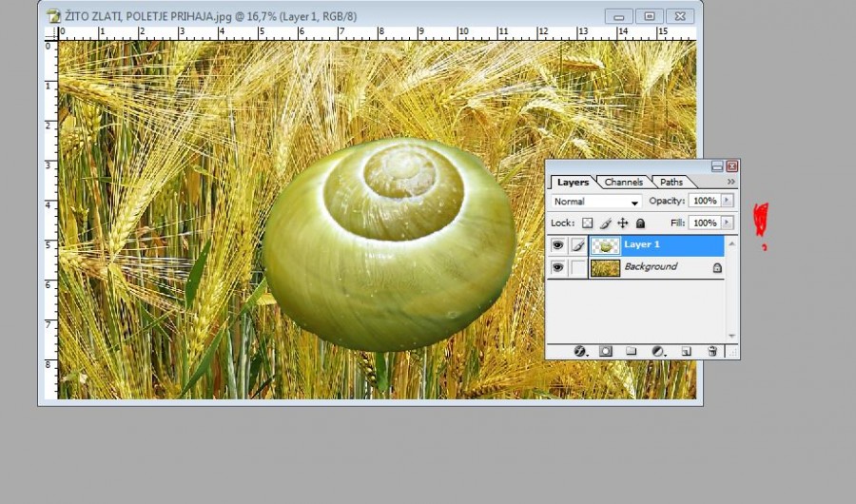Open the Opacity slider arrow

[728, 201]
